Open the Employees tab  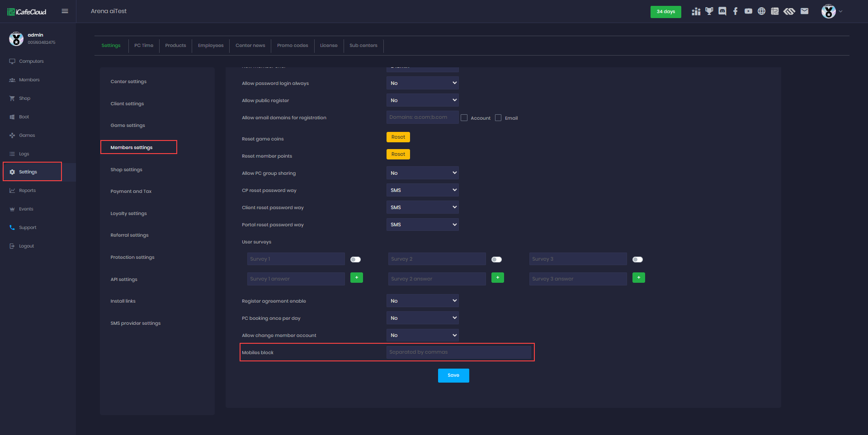[x=211, y=46]
